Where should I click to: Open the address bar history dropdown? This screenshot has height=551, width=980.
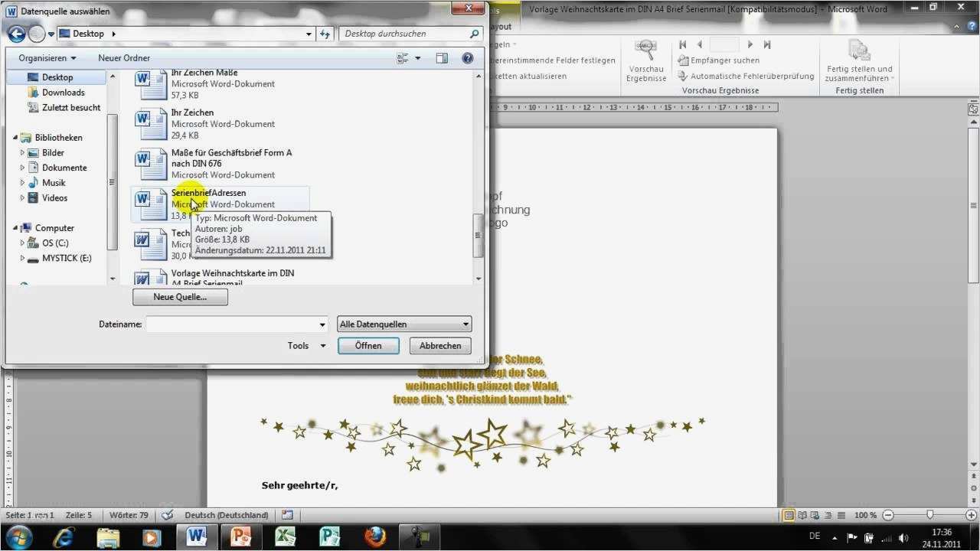(x=309, y=34)
